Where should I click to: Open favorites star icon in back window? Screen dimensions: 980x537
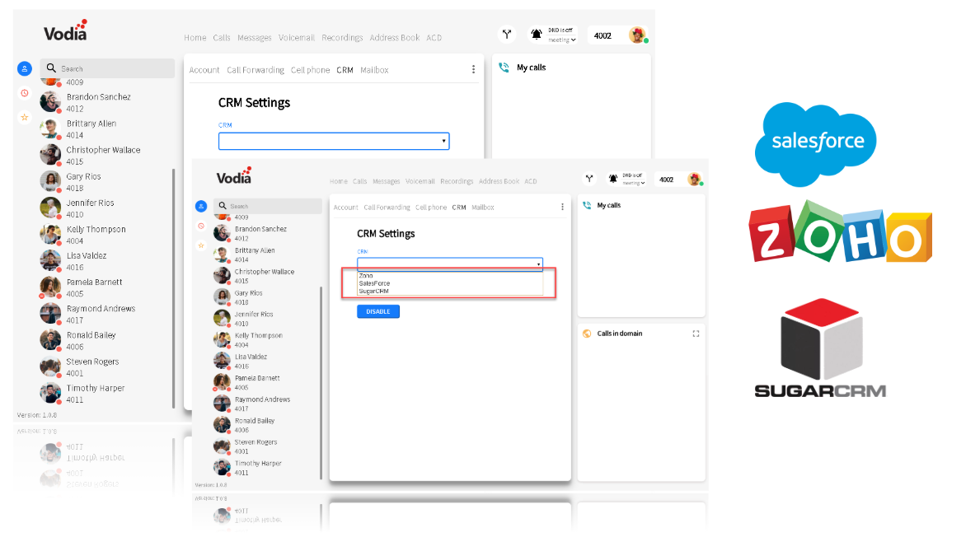click(x=25, y=117)
